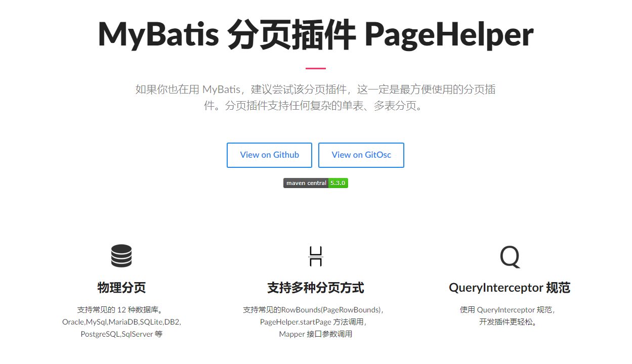Click the Oracle,MySql,MariaDB database list line
The height and width of the screenshot is (364, 632).
[121, 322]
